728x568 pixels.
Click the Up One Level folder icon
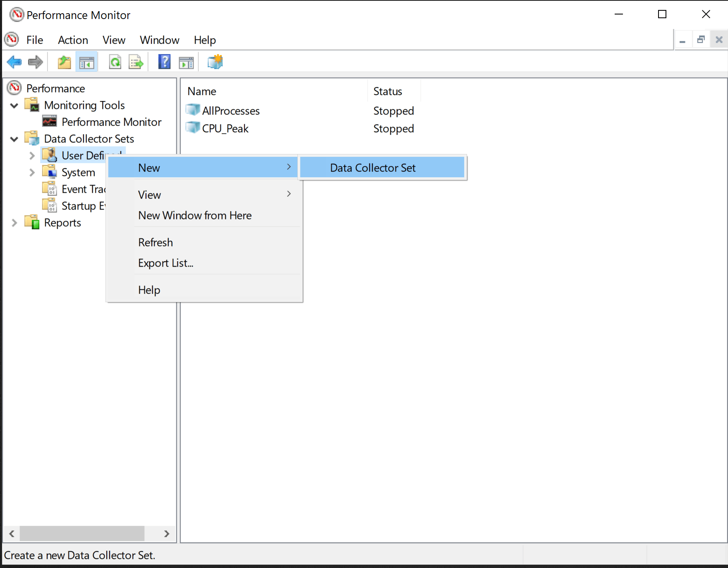click(x=64, y=63)
